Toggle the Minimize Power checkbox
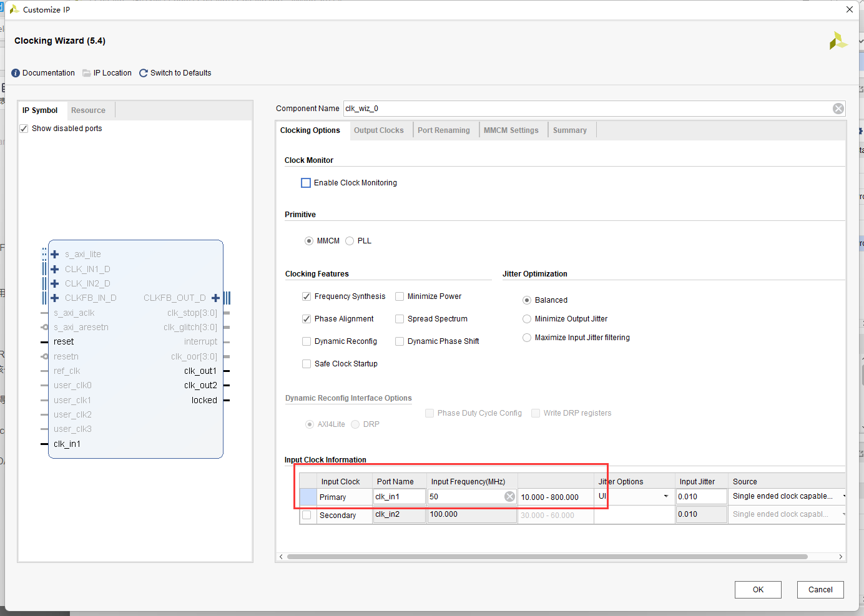864x616 pixels. coord(400,296)
